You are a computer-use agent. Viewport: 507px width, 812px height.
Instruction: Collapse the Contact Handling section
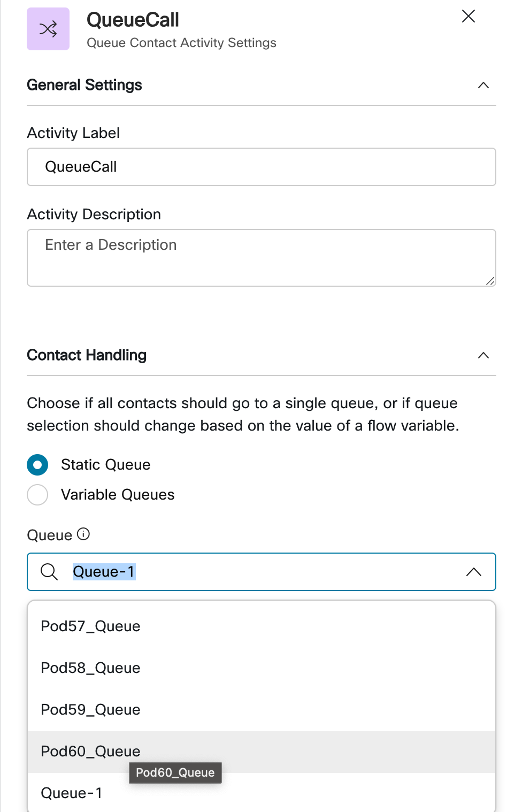coord(483,356)
